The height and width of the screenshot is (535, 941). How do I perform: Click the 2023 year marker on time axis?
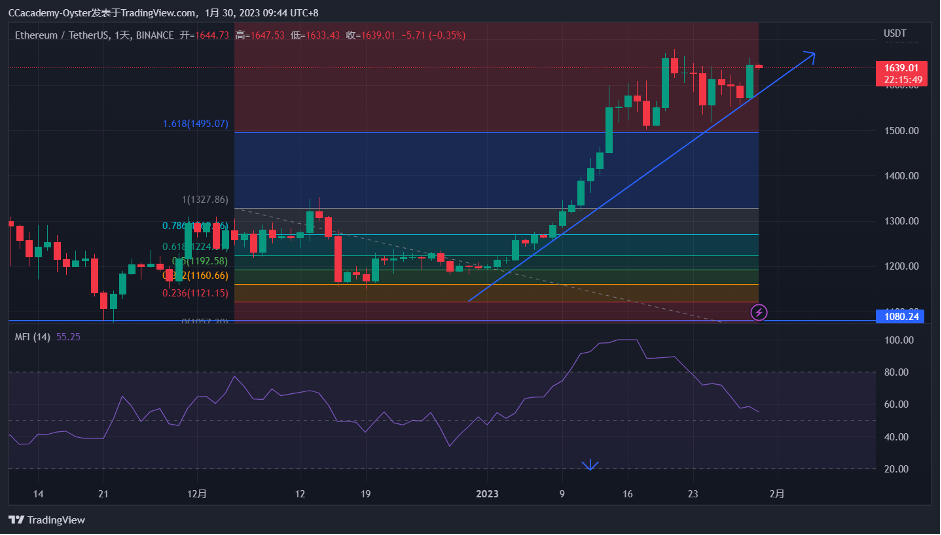487,494
